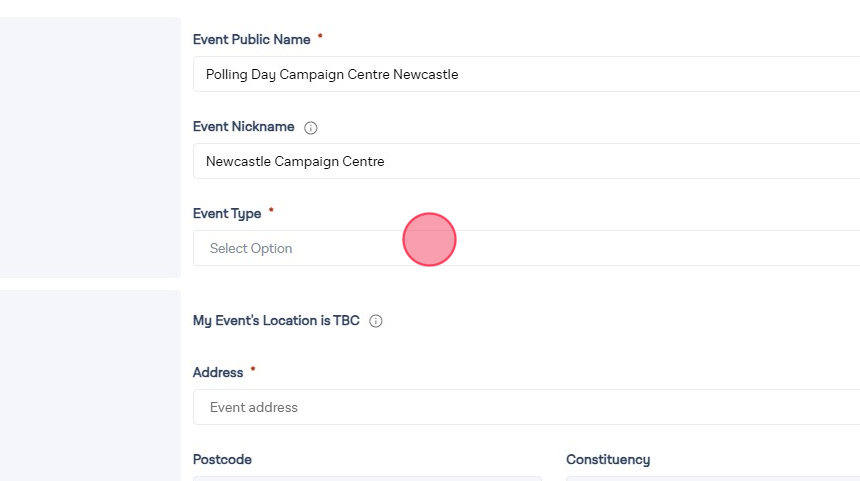Click the Postcode label
Image resolution: width=860 pixels, height=481 pixels.
222,460
